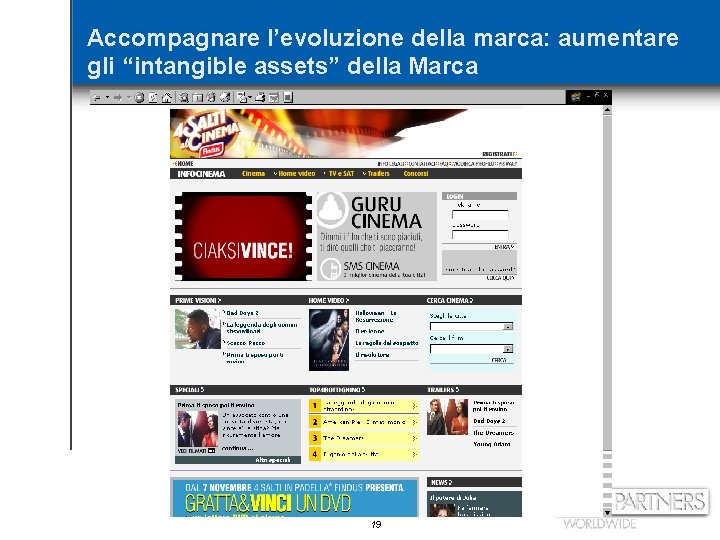Open the SPECIALI section header
720x540 pixels.
(190, 390)
